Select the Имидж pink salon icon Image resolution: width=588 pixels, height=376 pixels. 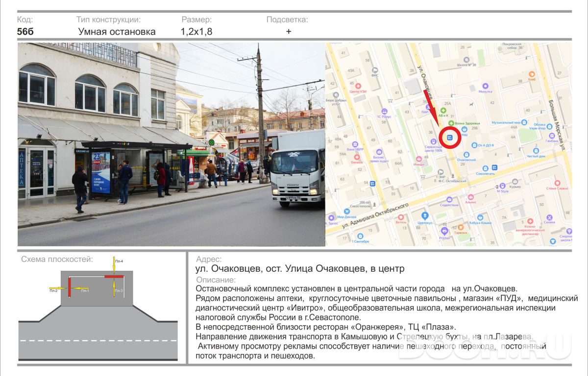419,159
